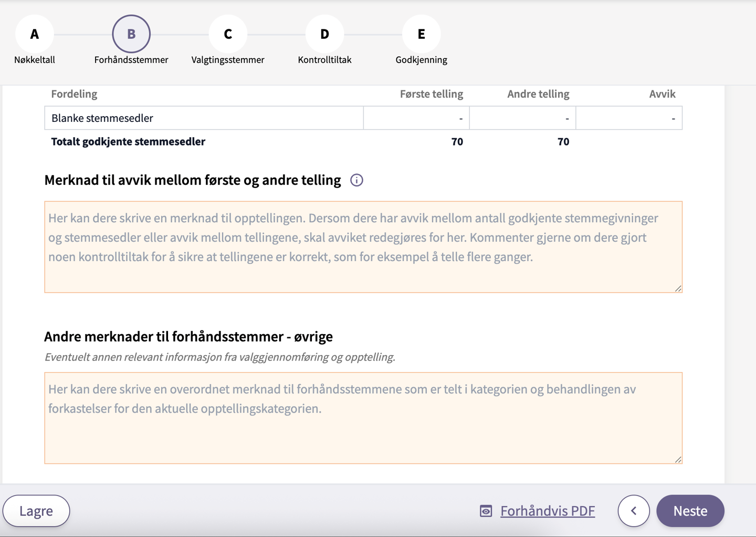Image resolution: width=756 pixels, height=537 pixels.
Task: Click the eye icon beside Forhåndsvis PDF
Action: pyautogui.click(x=486, y=511)
